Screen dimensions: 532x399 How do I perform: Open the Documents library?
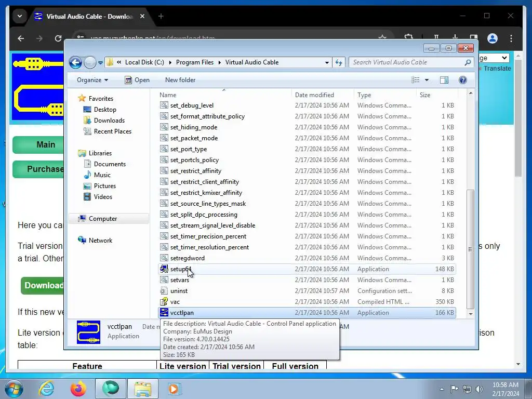110,164
